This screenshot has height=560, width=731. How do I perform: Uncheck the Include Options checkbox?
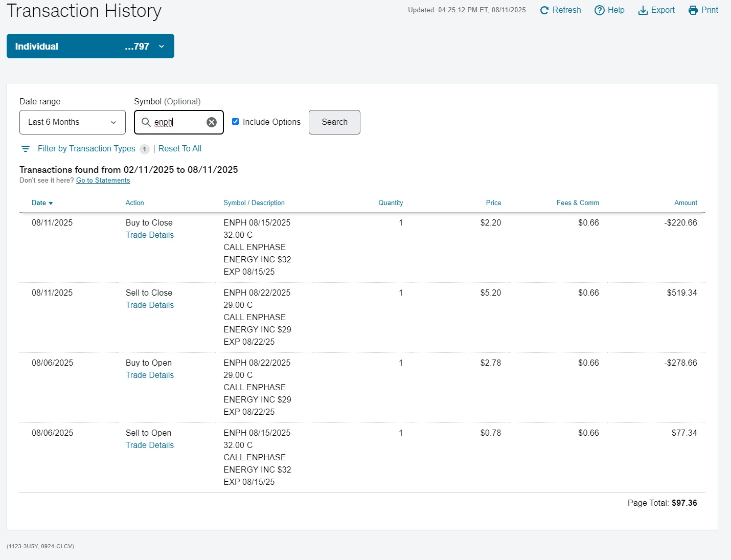pyautogui.click(x=236, y=122)
